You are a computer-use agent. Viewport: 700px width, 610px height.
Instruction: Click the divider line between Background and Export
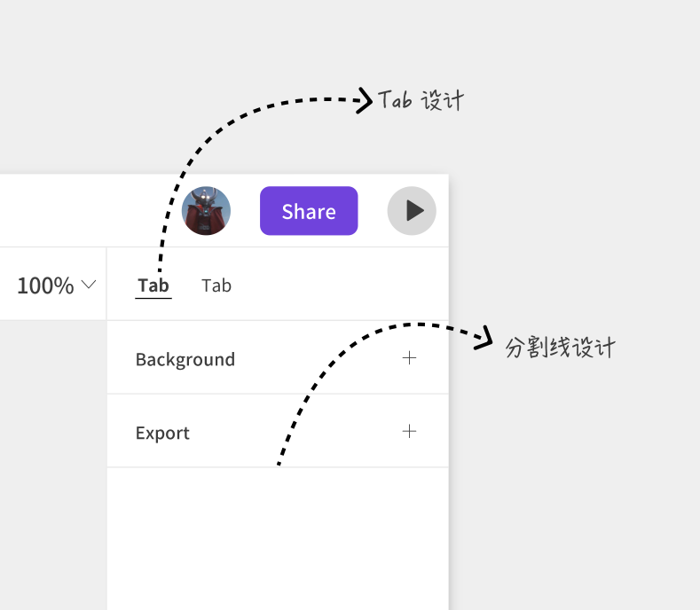pos(278,394)
